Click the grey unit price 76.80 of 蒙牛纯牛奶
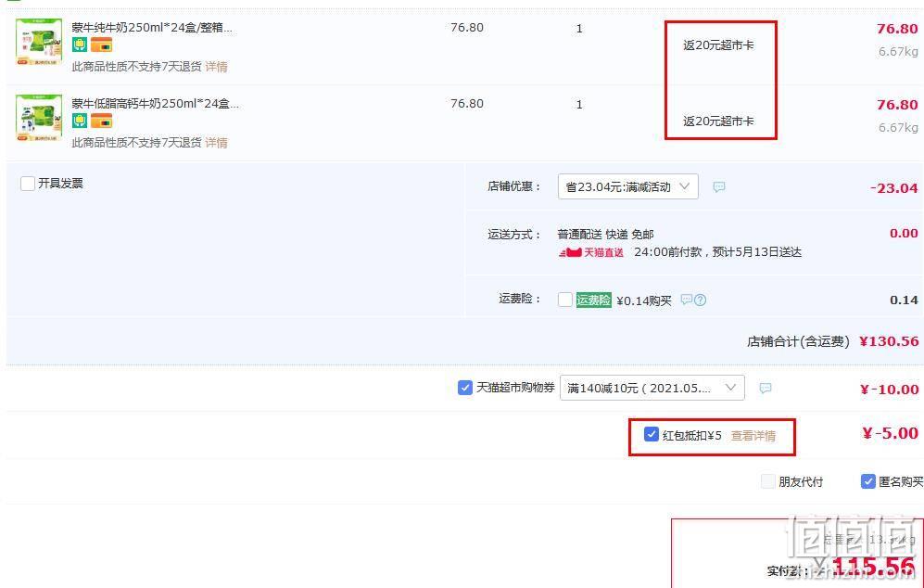Viewport: 924px width, 588px height. click(467, 28)
